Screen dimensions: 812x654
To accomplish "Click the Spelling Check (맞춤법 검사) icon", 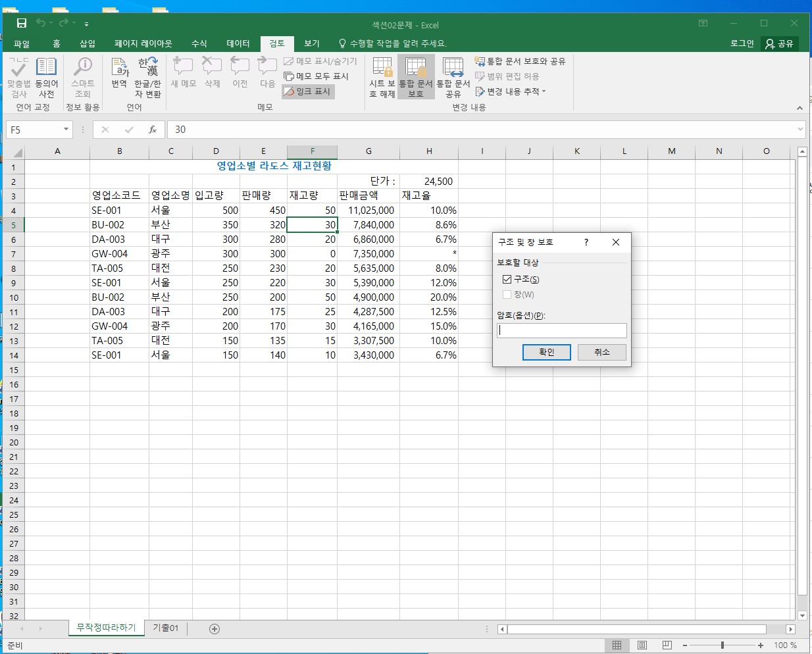I will tap(19, 77).
